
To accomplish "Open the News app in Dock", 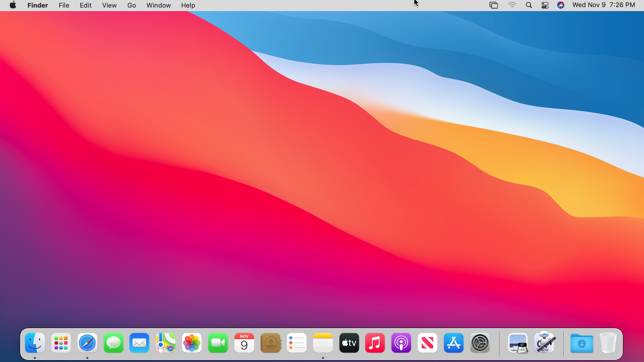I will pyautogui.click(x=427, y=343).
